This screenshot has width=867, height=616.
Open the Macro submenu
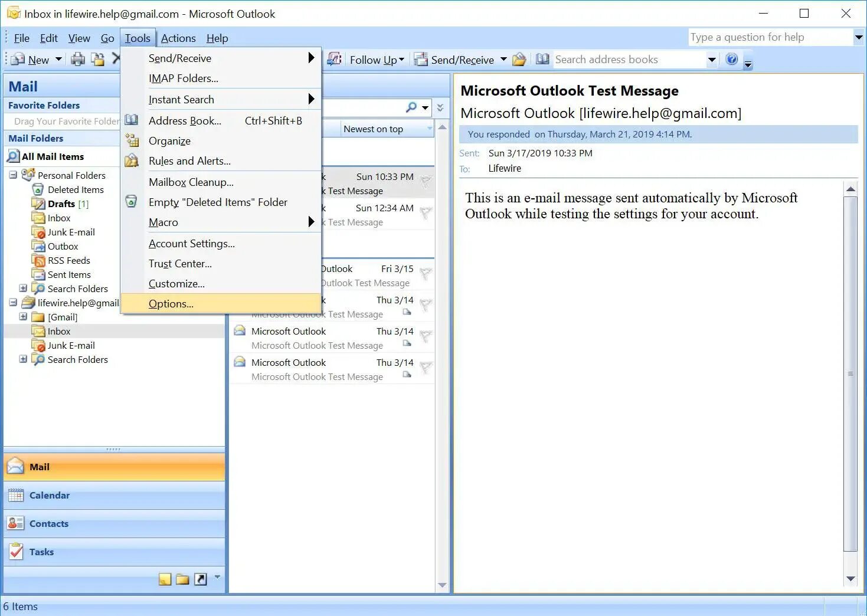(221, 222)
